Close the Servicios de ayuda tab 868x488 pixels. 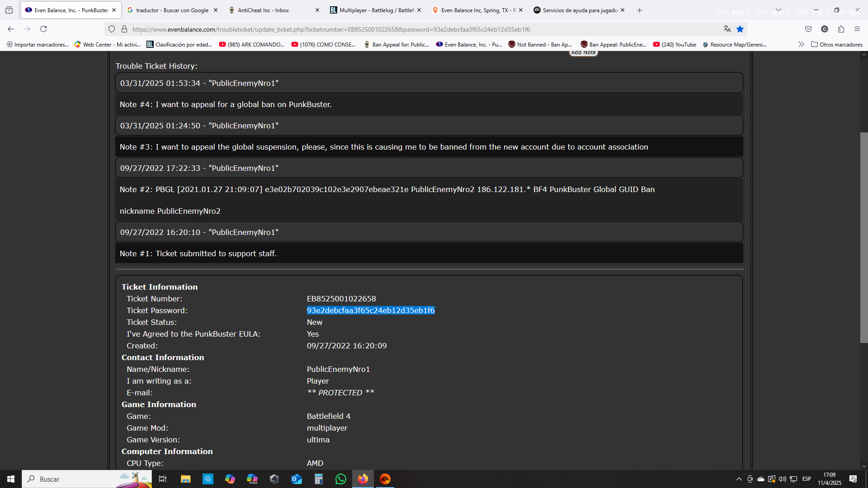[x=623, y=10]
